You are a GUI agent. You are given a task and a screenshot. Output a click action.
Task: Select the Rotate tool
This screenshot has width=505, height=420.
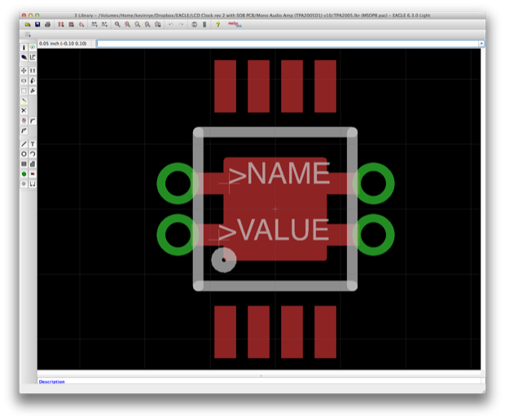pyautogui.click(x=33, y=81)
